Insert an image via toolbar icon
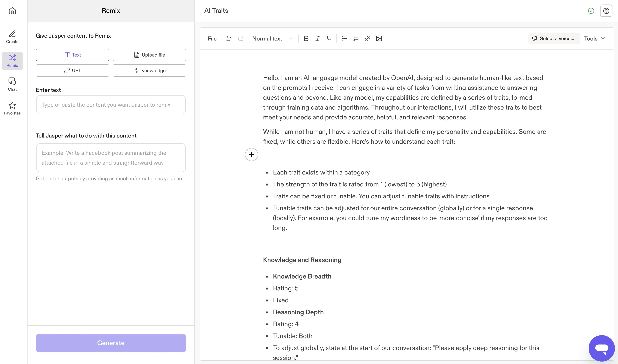Viewport: 618px width, 364px height. 379,38
